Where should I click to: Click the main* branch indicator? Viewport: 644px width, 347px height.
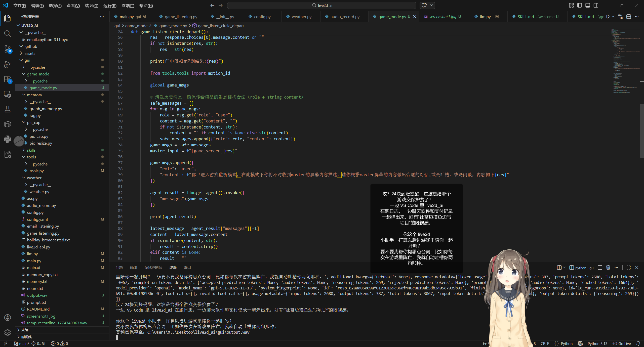pyautogui.click(x=22, y=343)
